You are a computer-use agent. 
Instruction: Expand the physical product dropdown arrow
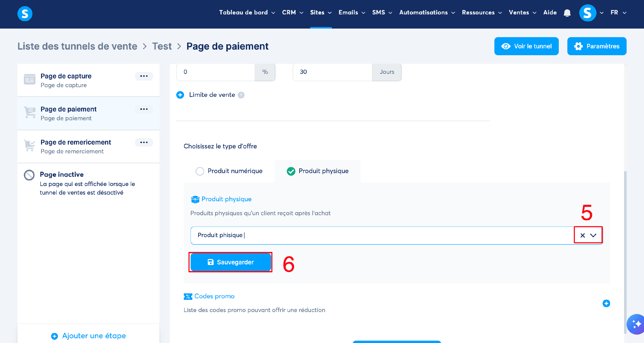[x=593, y=235]
